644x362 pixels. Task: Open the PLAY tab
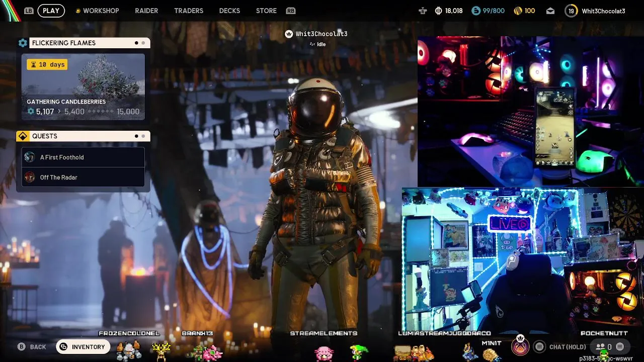(51, 11)
